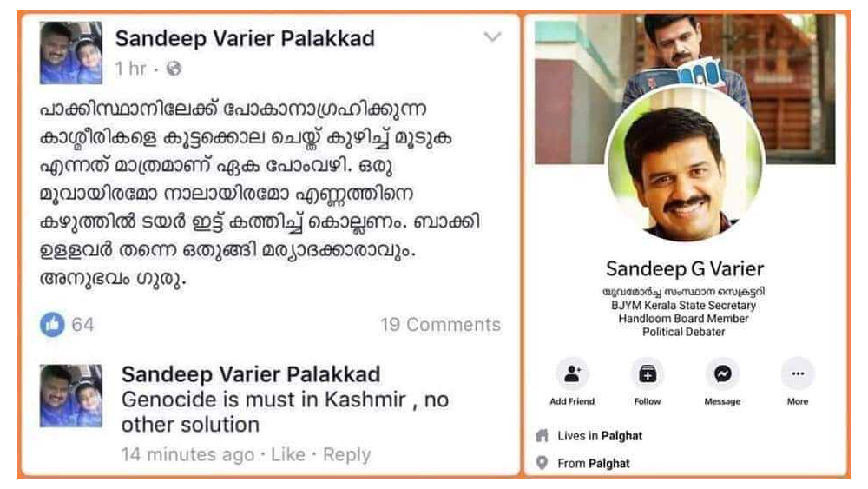Like the Genocide comment
Screen dimensions: 868x489
(x=288, y=454)
